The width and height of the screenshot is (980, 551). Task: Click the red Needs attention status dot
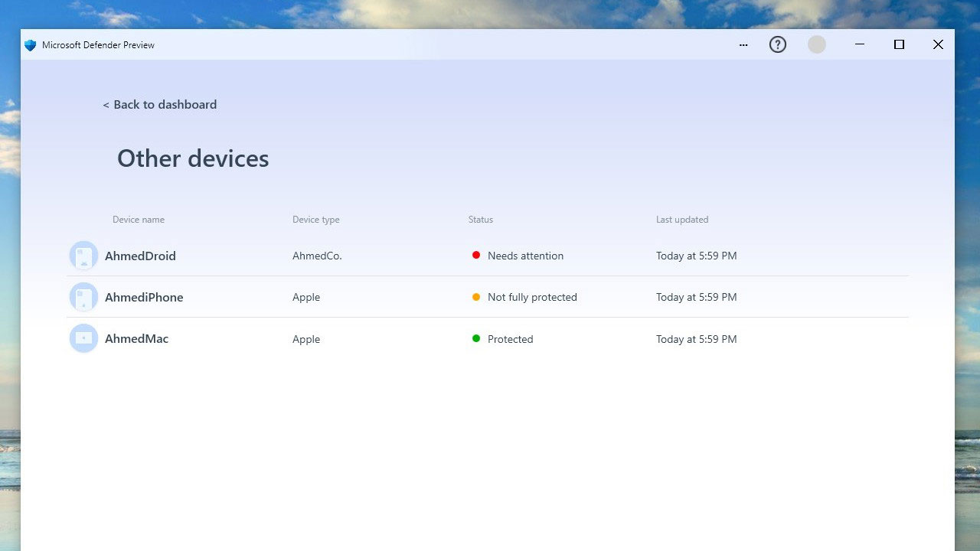475,255
